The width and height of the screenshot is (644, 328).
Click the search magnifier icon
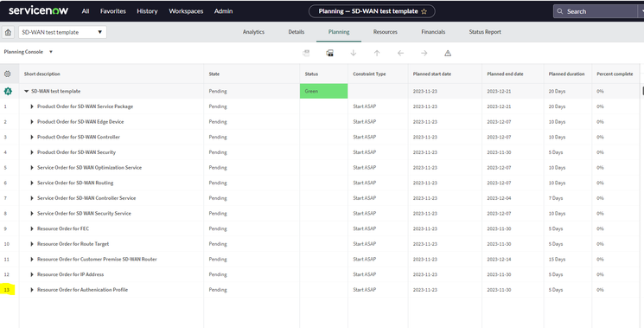point(560,11)
